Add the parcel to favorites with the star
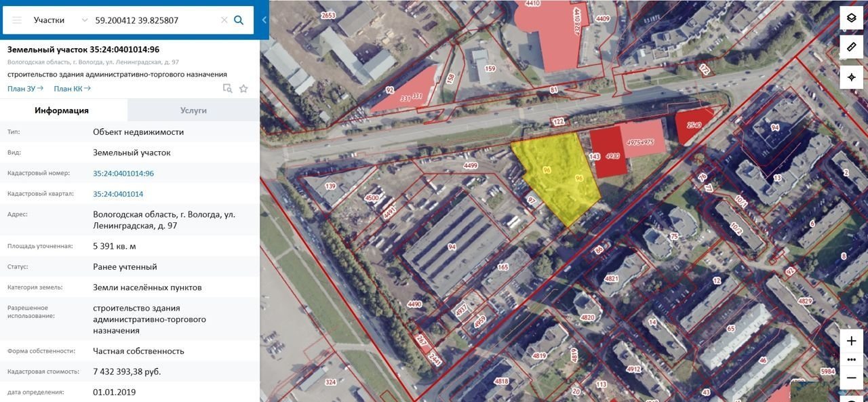Image resolution: width=868 pixels, height=402 pixels. coord(243,88)
